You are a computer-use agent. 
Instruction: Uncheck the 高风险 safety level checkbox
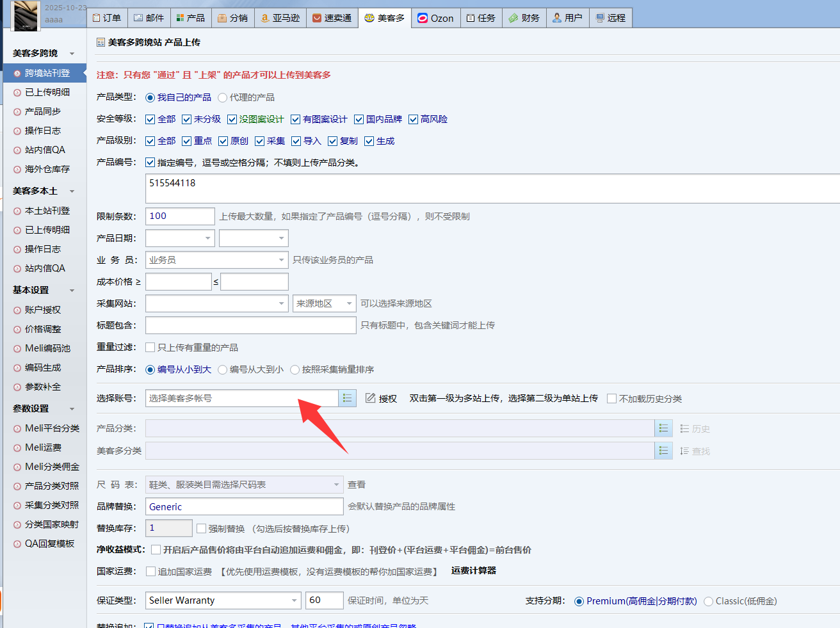414,120
